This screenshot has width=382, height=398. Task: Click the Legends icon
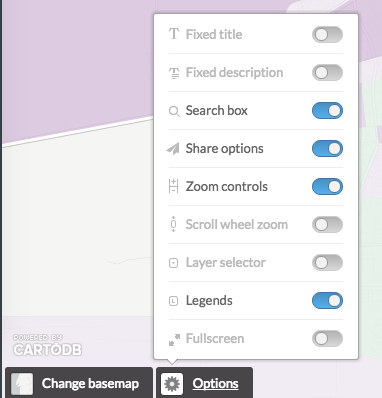tap(173, 301)
